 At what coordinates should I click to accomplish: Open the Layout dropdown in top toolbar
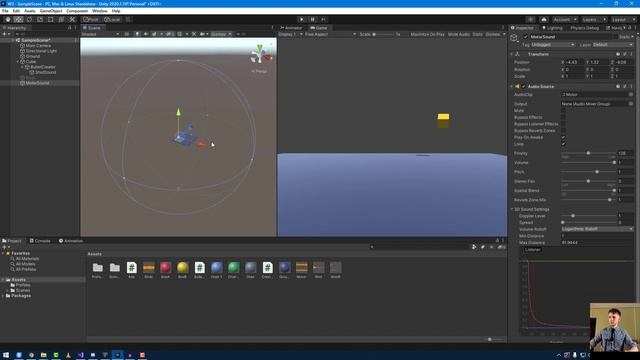pyautogui.click(x=623, y=19)
